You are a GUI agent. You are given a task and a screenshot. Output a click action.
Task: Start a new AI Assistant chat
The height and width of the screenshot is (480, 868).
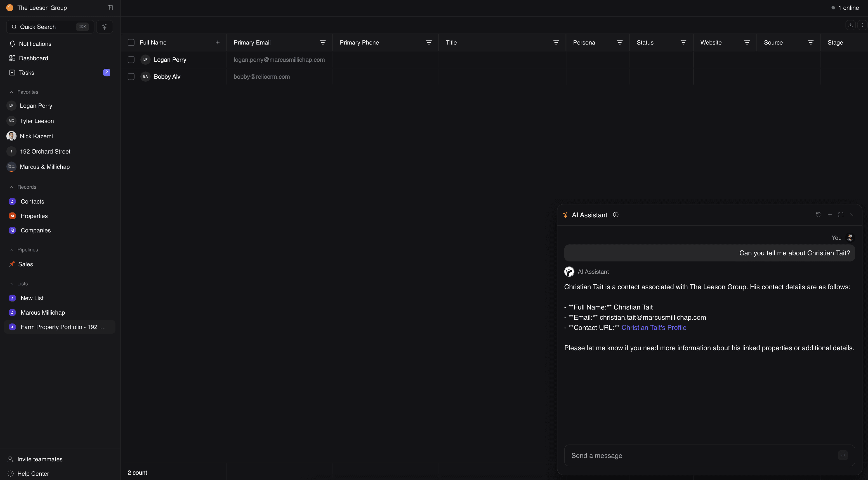[830, 214]
